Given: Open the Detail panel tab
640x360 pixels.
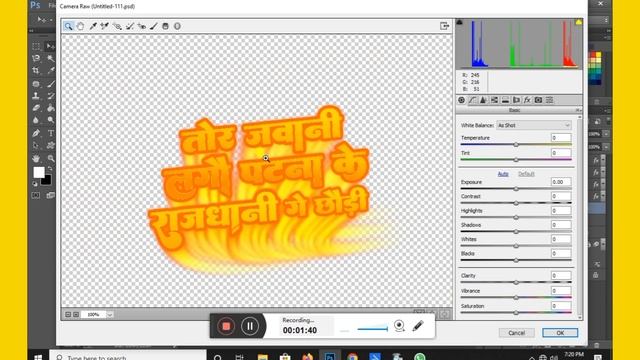Looking at the screenshot, I should pyautogui.click(x=483, y=100).
